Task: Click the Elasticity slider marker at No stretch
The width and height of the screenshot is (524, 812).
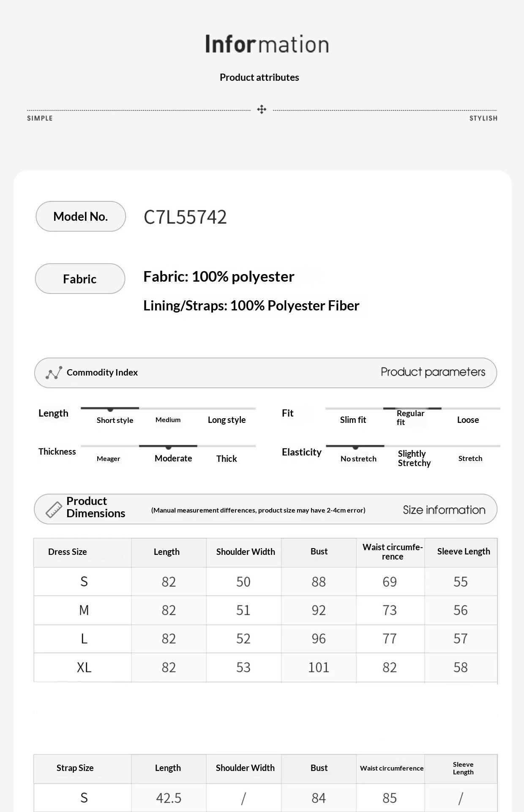Action: point(355,447)
